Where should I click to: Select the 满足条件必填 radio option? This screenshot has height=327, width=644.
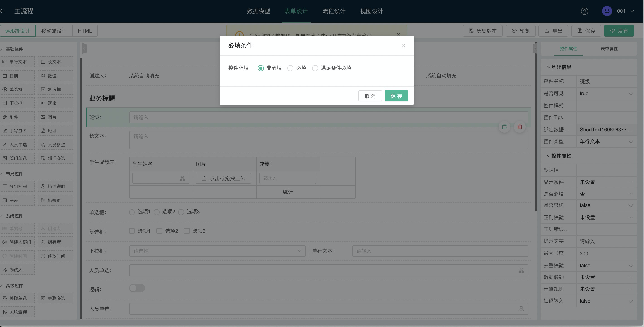(x=315, y=68)
